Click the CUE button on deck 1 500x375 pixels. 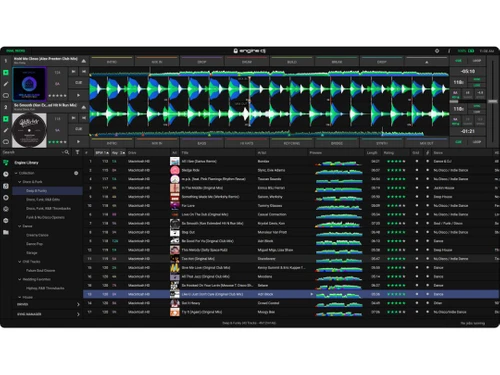coord(78,82)
